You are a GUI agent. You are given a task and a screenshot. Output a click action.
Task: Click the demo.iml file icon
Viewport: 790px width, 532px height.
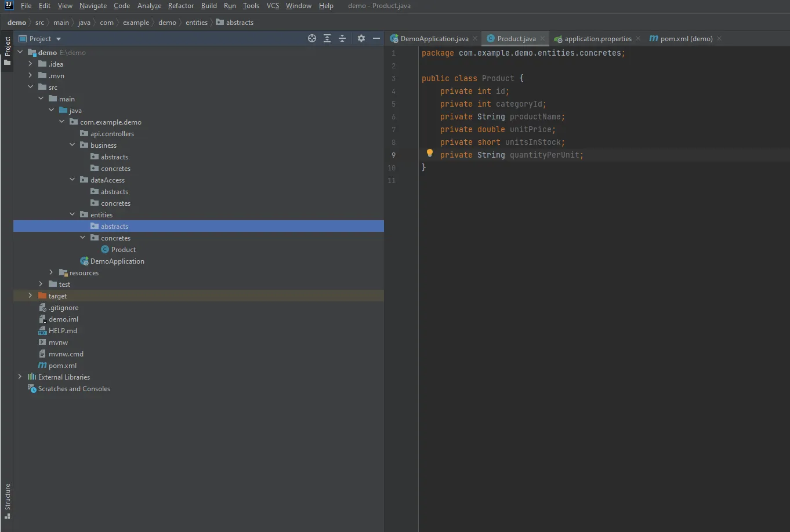[x=42, y=319]
